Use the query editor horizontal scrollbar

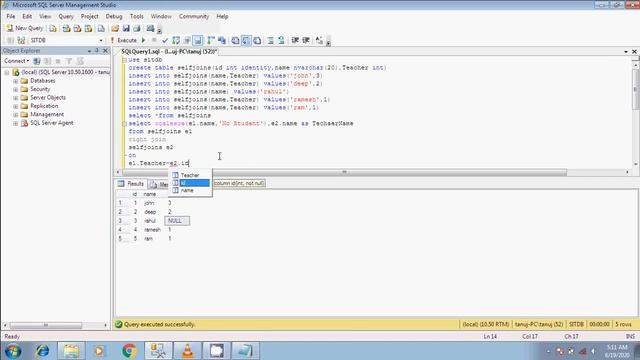[344, 172]
